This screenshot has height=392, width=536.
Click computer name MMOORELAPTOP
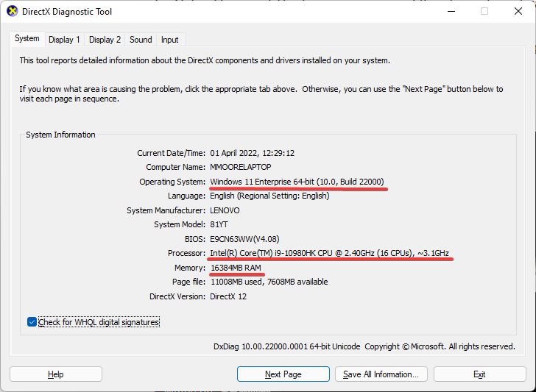(241, 168)
